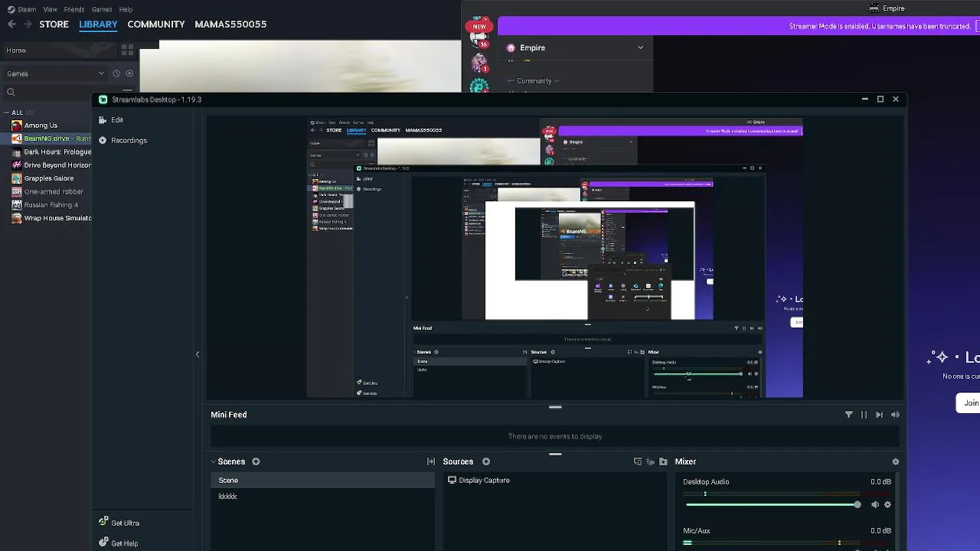Image resolution: width=980 pixels, height=551 pixels.
Task: Select Wrap House Simulator in library
Action: pyautogui.click(x=46, y=218)
